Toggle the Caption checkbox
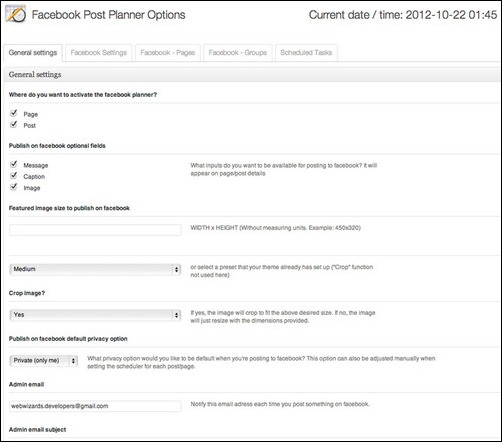The image size is (502, 442). 14,176
